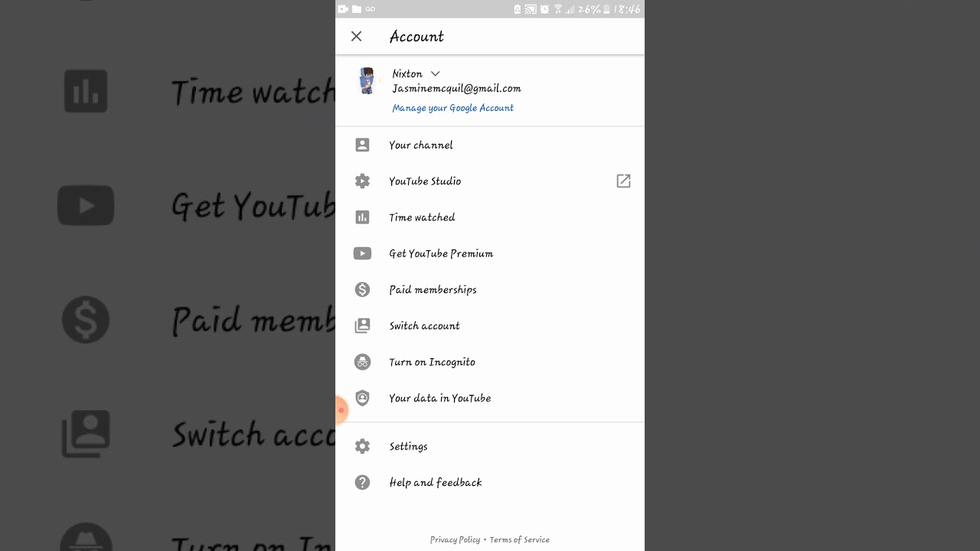Click the accounts icon beside the Switch account label
This screenshot has height=551, width=980.
(x=362, y=325)
